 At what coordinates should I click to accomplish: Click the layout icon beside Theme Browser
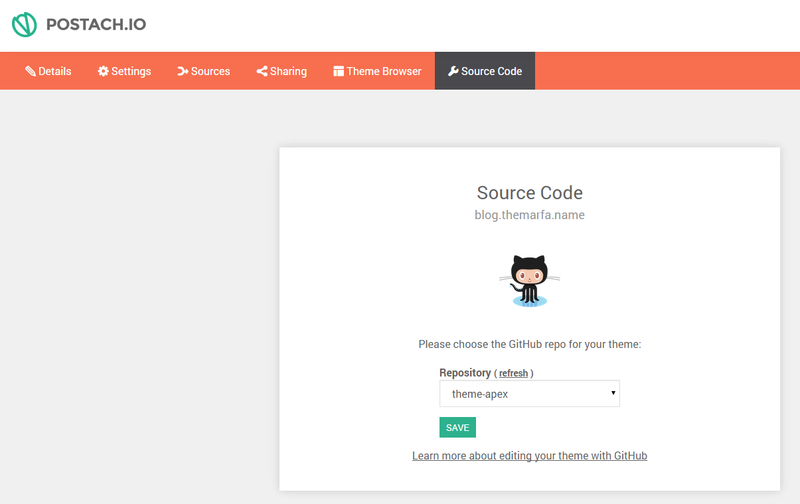tap(338, 71)
